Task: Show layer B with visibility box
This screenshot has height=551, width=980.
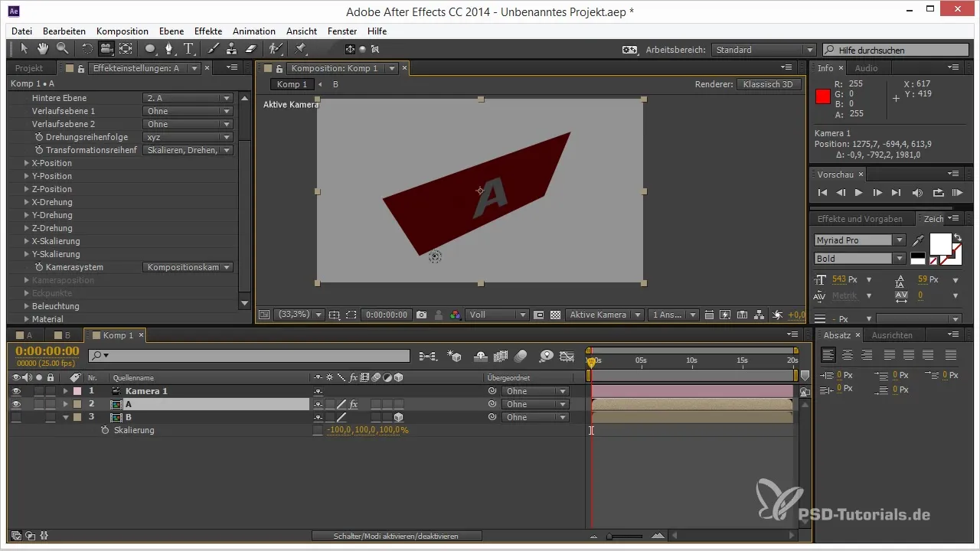Action: (x=16, y=417)
